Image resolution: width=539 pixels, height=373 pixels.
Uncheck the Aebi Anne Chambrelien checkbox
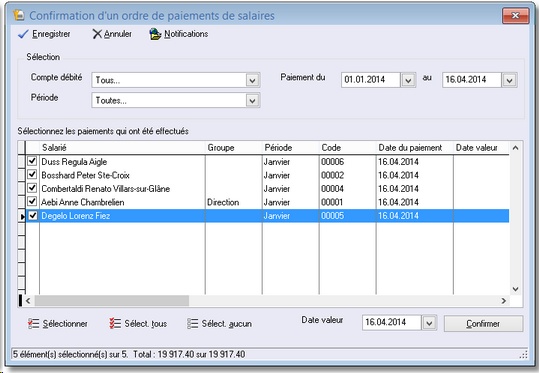coord(32,201)
